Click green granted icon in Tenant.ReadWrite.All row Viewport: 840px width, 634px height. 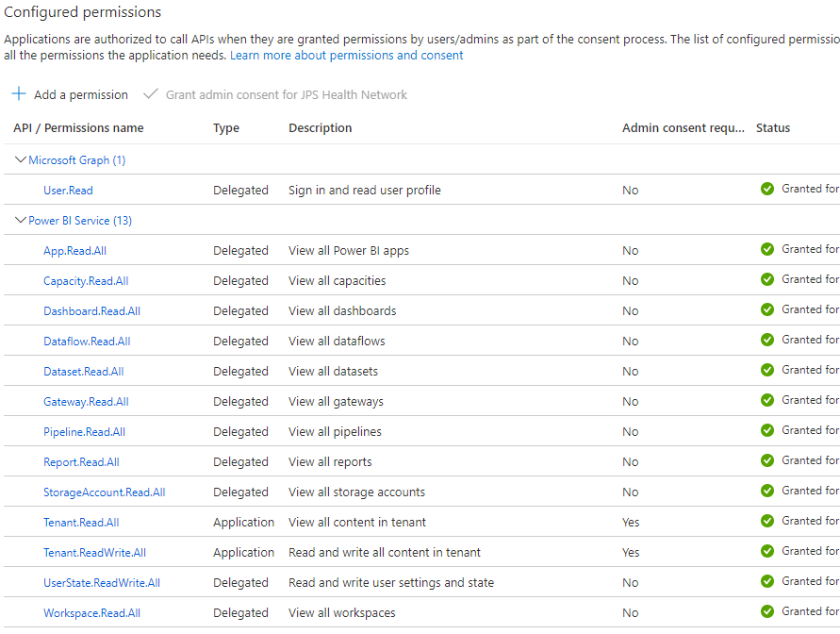coord(767,551)
